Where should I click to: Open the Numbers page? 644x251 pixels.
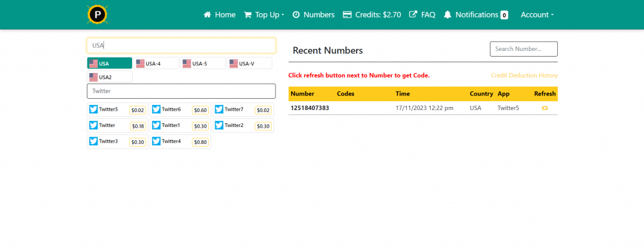pos(313,15)
